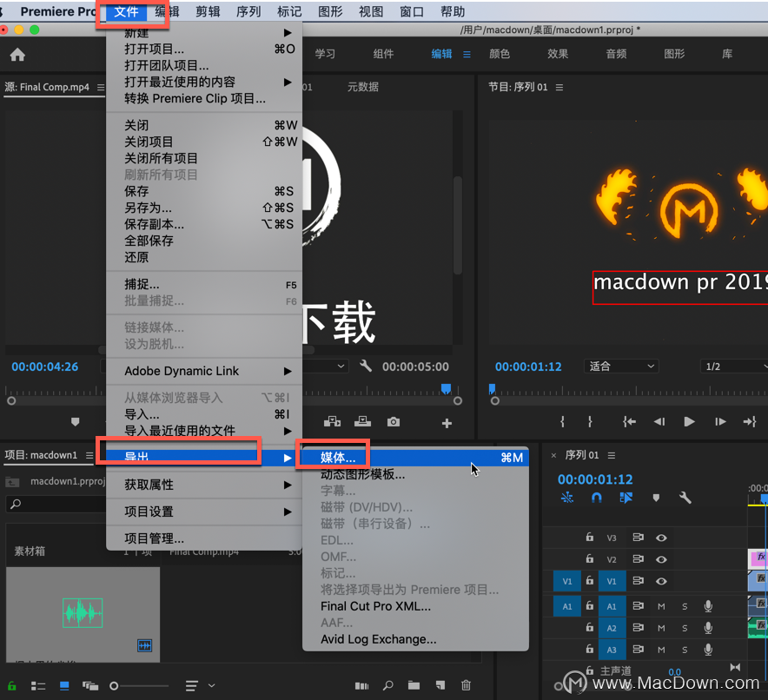Click the wrench settings icon in Source monitor

coord(366,366)
